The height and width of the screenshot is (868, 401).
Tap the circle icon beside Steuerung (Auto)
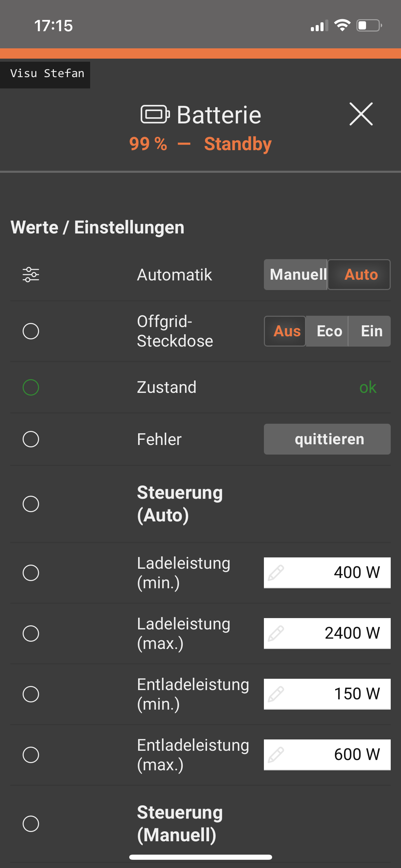(31, 504)
